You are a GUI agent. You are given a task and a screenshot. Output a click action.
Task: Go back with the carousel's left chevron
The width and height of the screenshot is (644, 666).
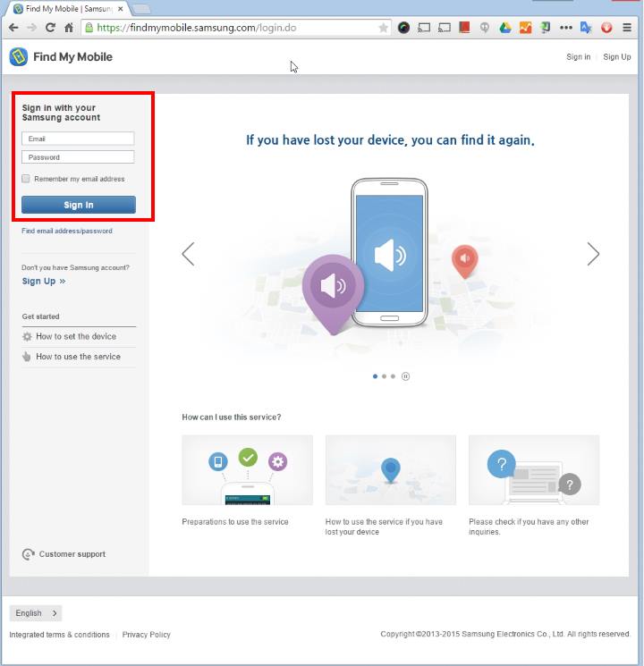coord(188,254)
